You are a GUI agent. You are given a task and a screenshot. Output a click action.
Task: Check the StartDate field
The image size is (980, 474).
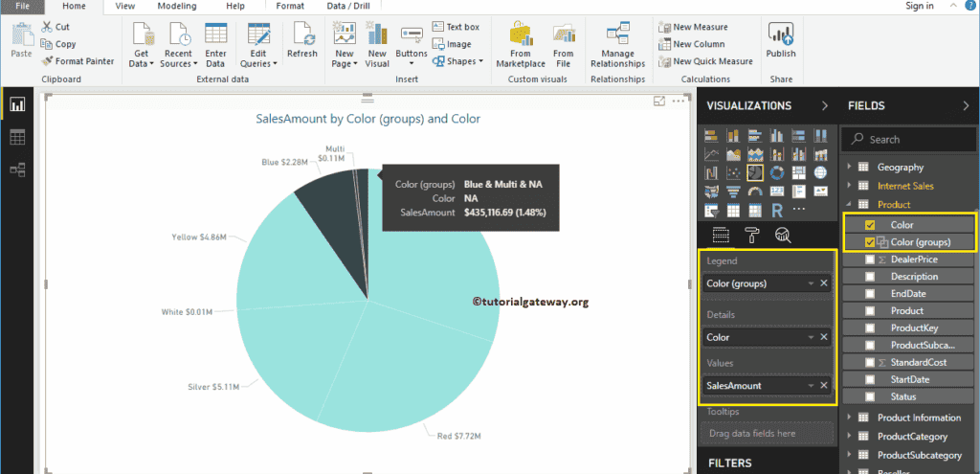click(869, 379)
